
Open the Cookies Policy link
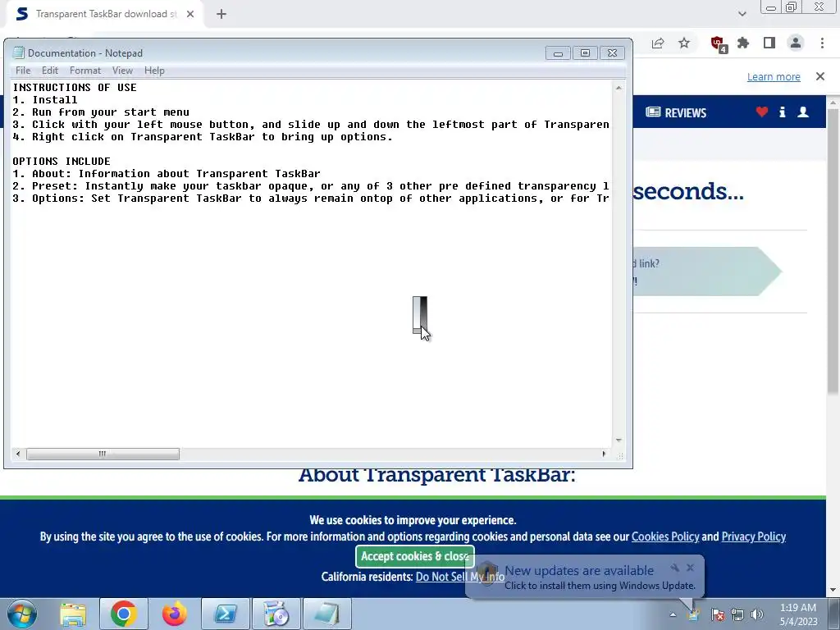click(x=665, y=536)
